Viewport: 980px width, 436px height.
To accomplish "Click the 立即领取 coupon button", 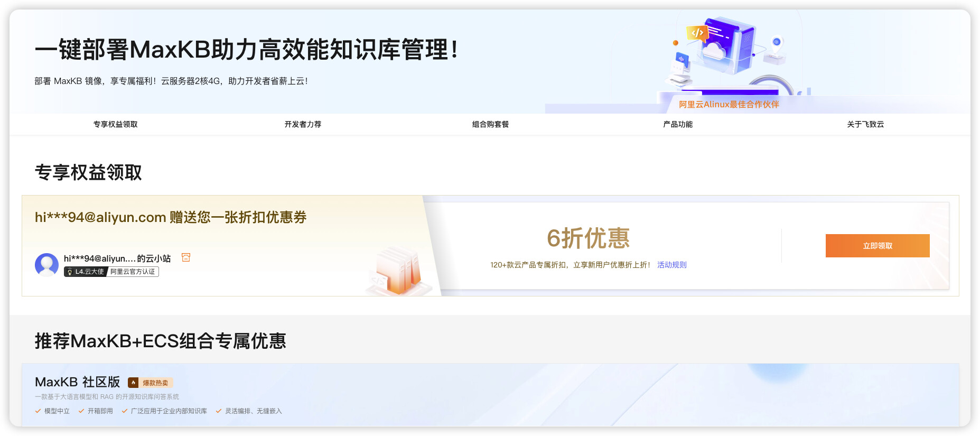I will point(878,246).
